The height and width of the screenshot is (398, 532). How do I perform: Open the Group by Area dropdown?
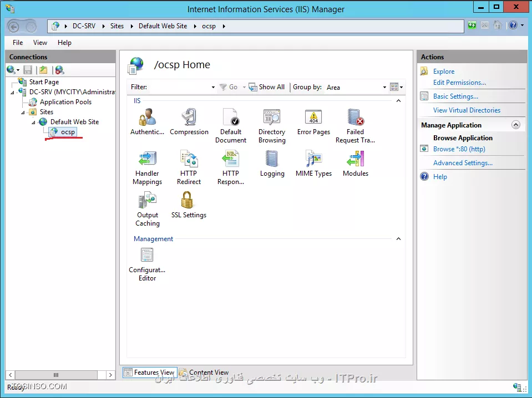coord(384,87)
